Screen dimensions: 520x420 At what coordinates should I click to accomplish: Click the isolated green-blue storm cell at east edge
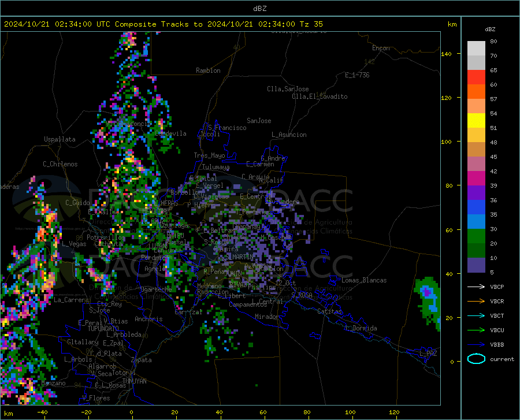pyautogui.click(x=428, y=302)
